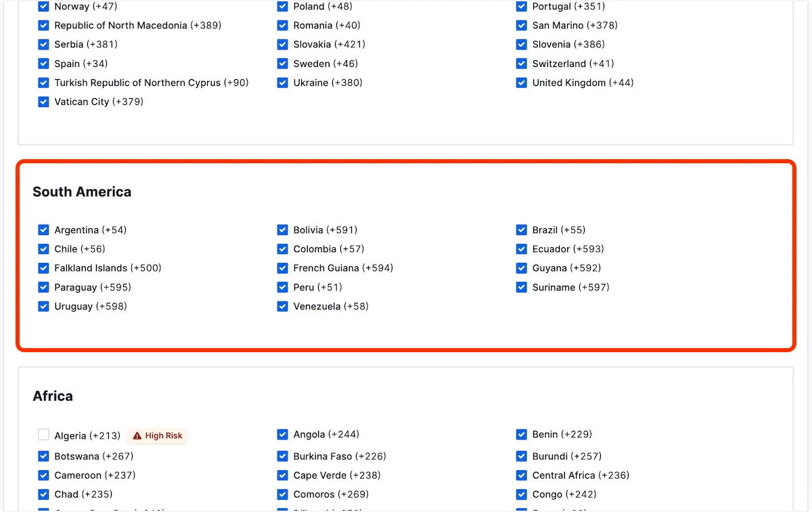
Task: Uncheck Falkland Islands (+500)
Action: pyautogui.click(x=44, y=268)
